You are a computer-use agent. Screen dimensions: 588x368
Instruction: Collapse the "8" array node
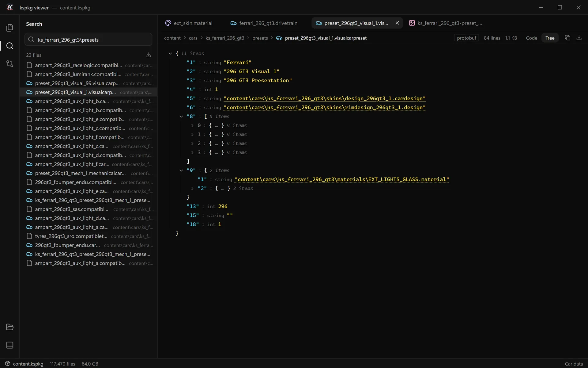tap(181, 117)
